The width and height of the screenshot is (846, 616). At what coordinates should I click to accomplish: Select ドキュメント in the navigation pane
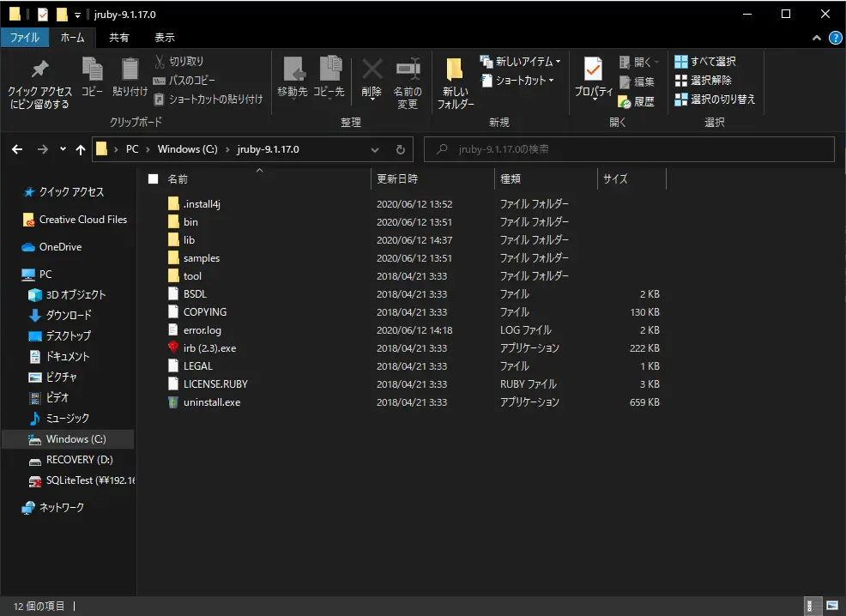point(59,356)
